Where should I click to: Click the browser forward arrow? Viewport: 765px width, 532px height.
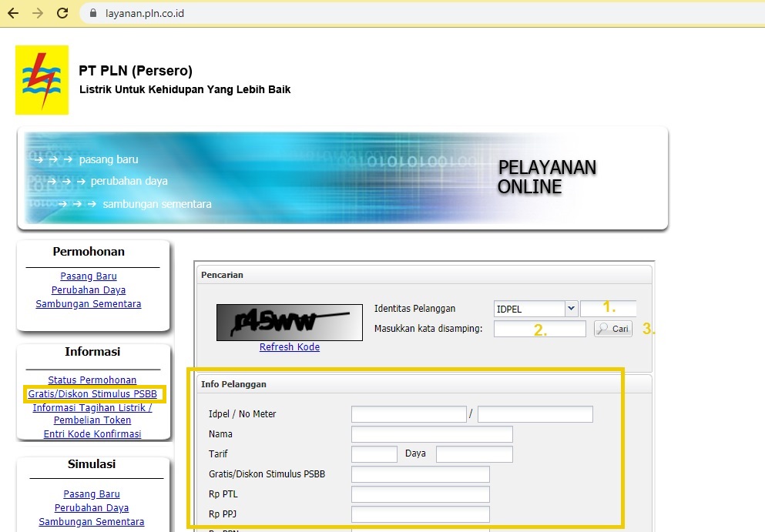coord(38,13)
